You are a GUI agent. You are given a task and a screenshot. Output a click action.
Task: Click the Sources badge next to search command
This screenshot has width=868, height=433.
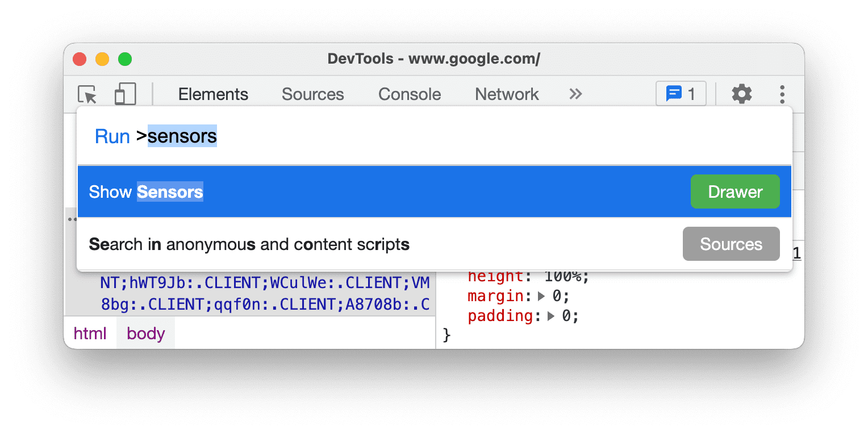click(x=731, y=244)
